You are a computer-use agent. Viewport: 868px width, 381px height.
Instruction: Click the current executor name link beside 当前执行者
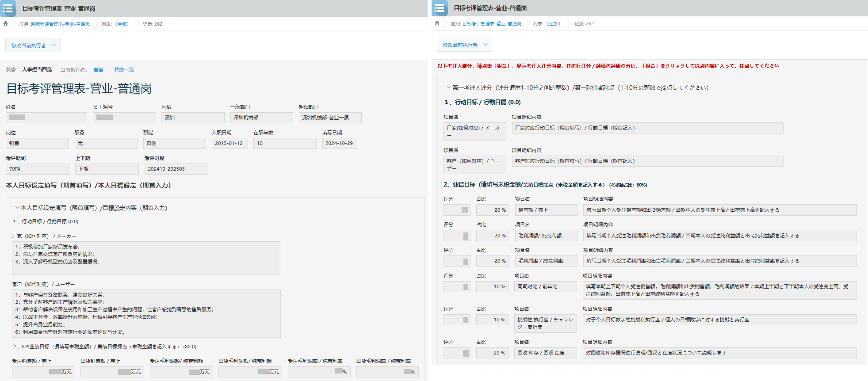[99, 70]
